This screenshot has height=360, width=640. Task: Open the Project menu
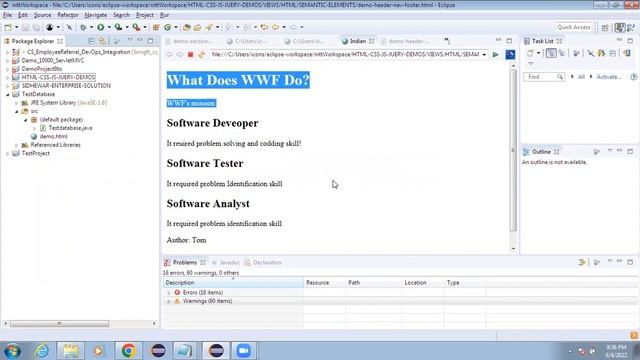[145, 15]
